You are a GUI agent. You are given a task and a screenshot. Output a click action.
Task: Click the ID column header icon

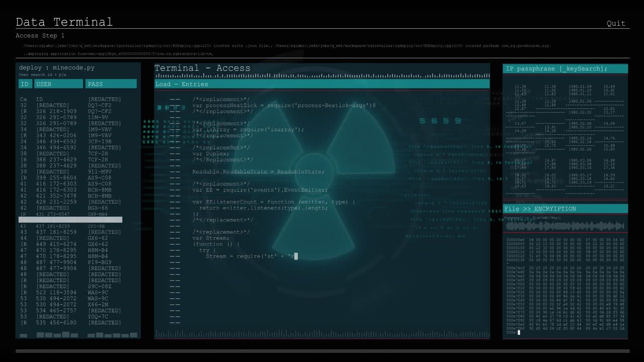[x=25, y=83]
